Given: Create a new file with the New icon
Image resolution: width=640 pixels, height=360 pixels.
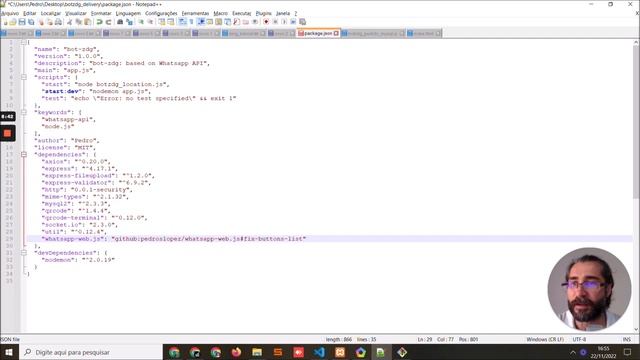Looking at the screenshot, I should point(5,22).
